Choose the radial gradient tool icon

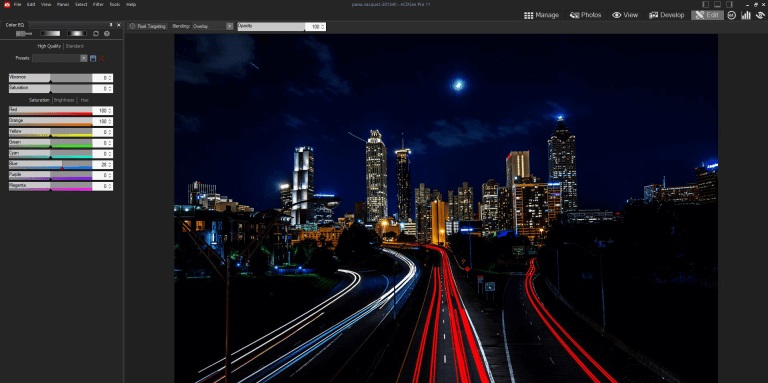(x=77, y=34)
